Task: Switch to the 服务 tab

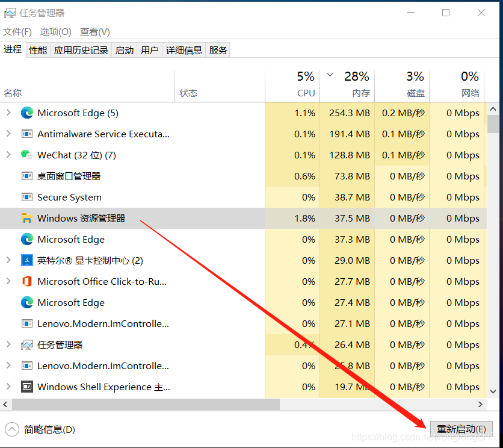Action: 218,50
